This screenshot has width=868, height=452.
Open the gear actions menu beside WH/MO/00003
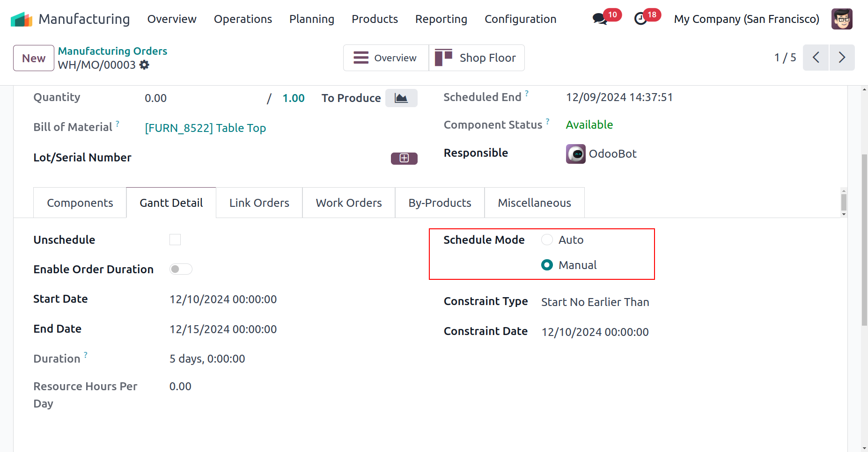point(145,65)
